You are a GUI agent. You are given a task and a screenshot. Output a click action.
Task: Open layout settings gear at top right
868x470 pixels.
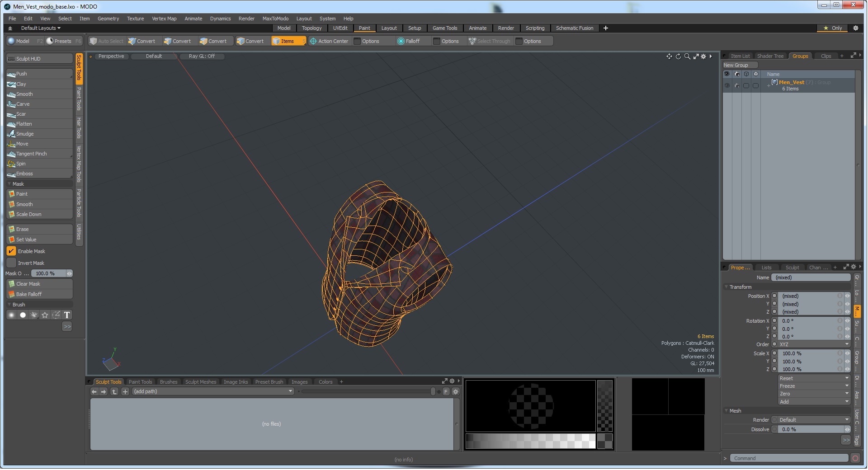[855, 28]
